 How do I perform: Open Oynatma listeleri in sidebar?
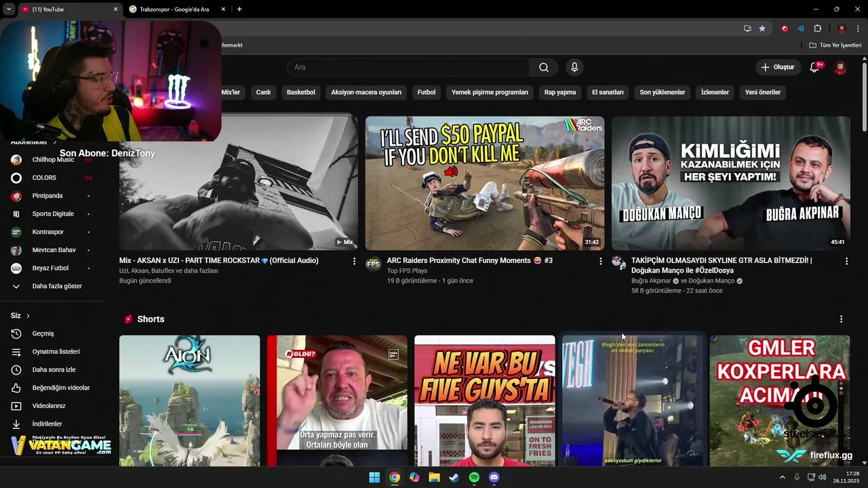[x=57, y=352]
